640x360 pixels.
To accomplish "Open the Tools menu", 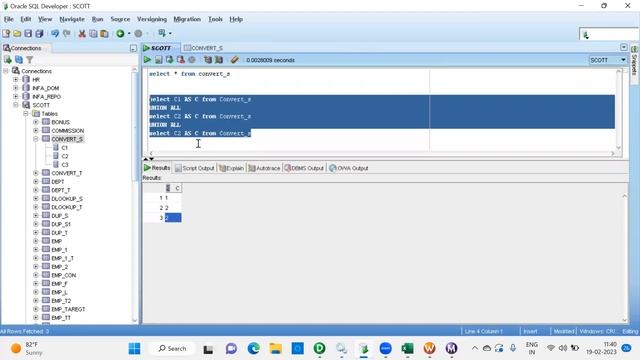I will pos(215,19).
